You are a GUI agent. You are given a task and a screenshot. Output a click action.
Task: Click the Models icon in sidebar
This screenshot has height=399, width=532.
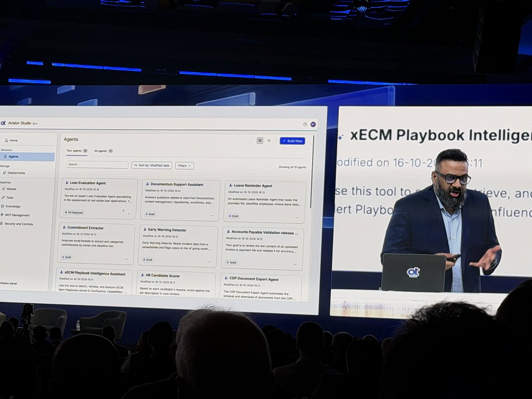pos(3,189)
